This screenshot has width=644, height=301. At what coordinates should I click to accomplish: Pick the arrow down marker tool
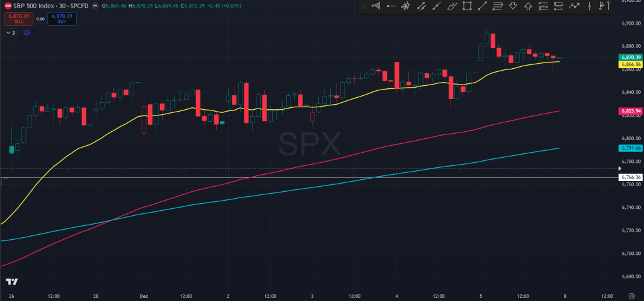[x=513, y=6]
